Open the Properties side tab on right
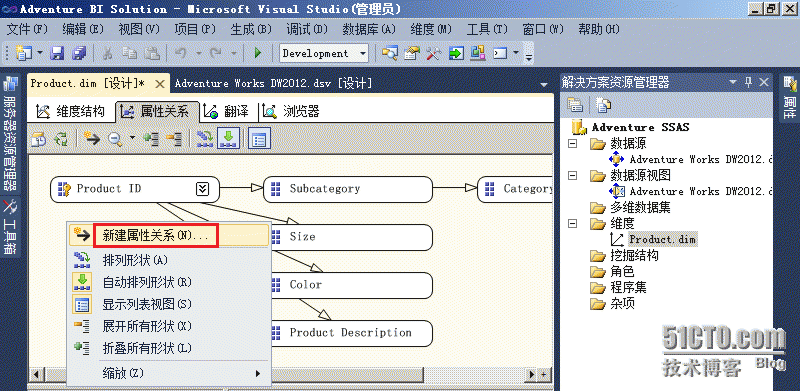The height and width of the screenshot is (391, 800). 789,97
